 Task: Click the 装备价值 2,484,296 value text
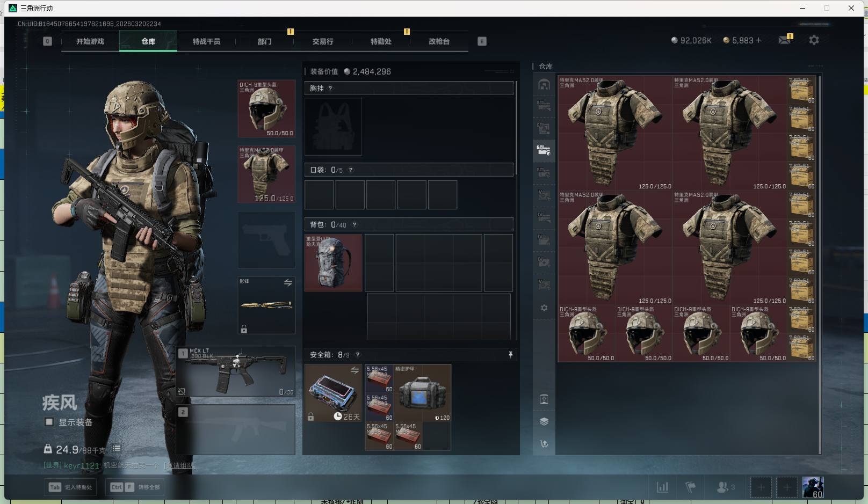[x=350, y=71]
